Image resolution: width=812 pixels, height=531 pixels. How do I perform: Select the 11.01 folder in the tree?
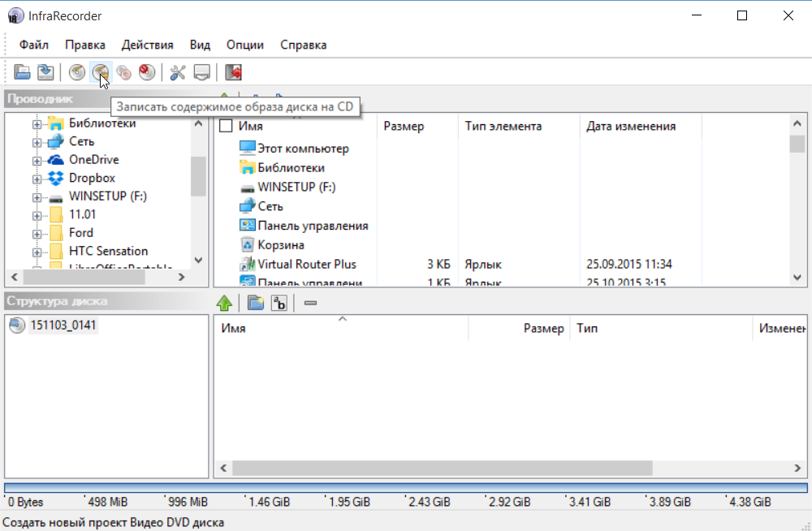(82, 214)
